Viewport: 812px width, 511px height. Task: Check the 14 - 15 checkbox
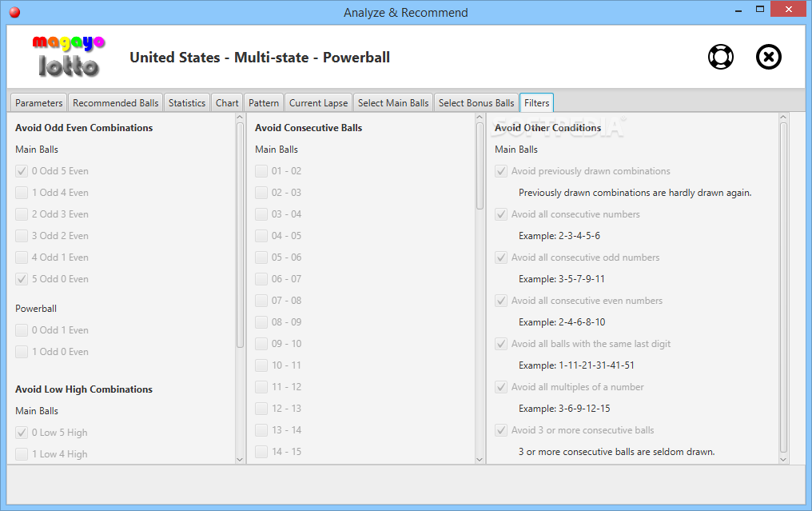point(261,452)
